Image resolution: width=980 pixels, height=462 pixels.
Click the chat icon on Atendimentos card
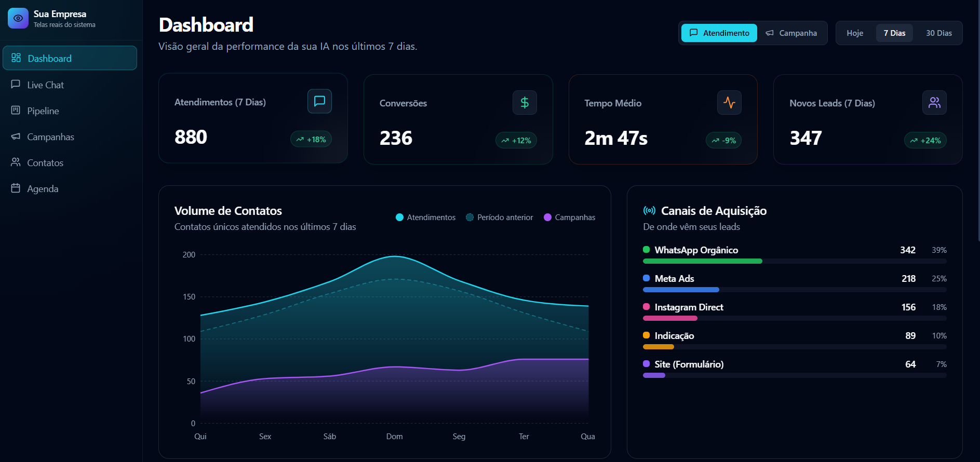click(319, 101)
